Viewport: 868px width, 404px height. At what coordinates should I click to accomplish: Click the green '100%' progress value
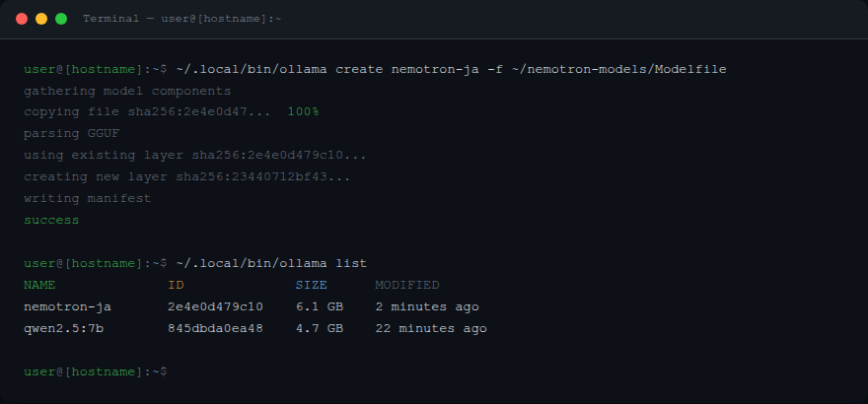(x=303, y=112)
